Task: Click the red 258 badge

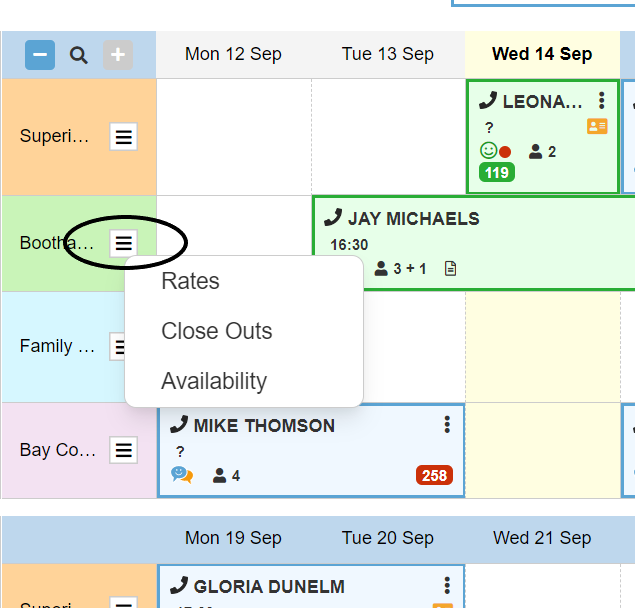Action: [x=434, y=476]
